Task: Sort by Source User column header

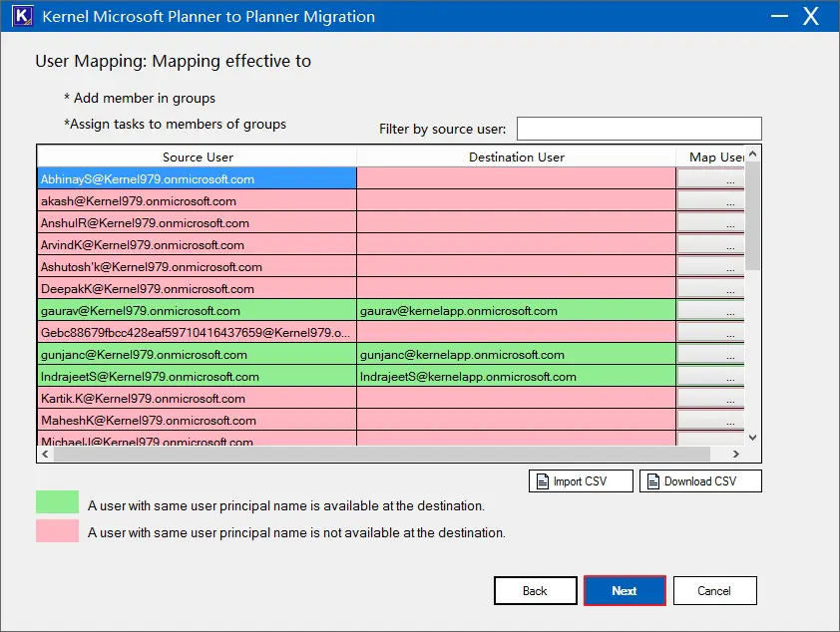Action: [198, 157]
